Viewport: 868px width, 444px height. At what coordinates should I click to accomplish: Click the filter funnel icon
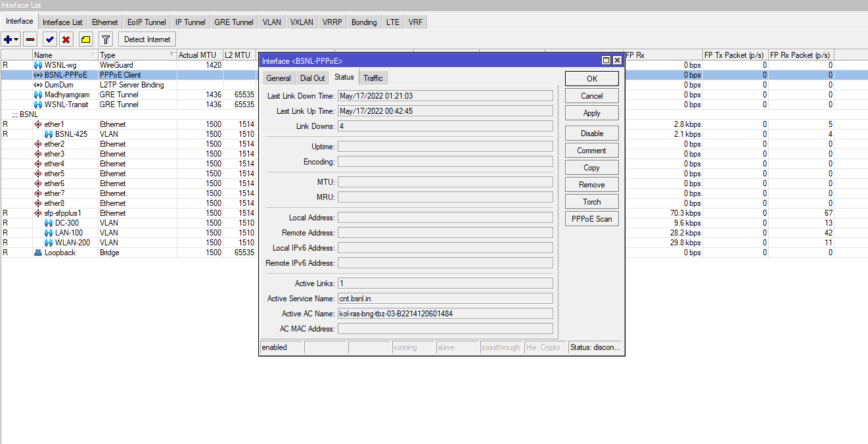click(105, 39)
